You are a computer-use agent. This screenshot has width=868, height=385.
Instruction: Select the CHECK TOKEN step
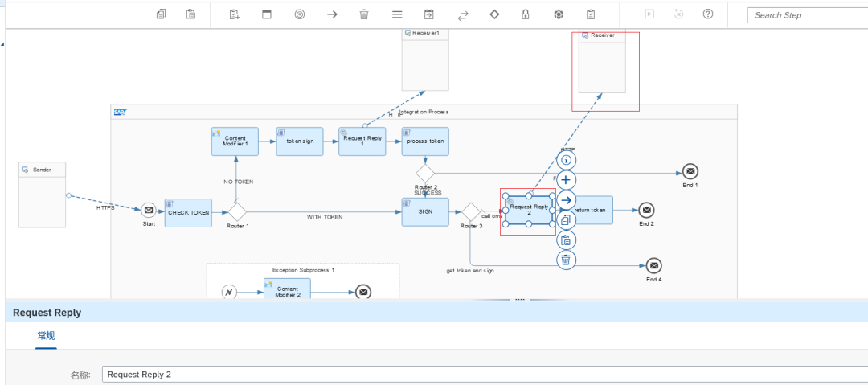tap(188, 213)
